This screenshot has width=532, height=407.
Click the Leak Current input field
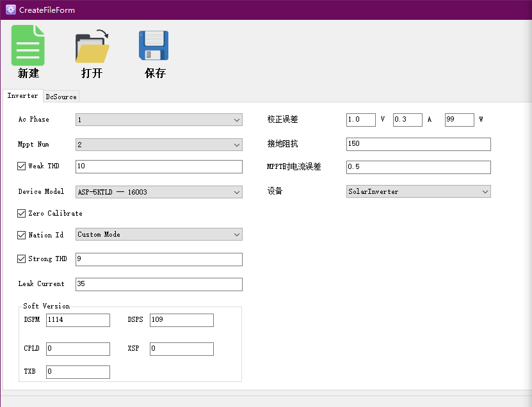point(159,284)
